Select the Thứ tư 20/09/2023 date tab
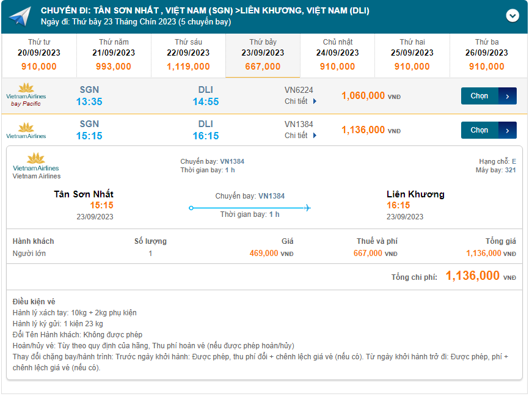Viewport: 532px width, 399px height. (x=39, y=55)
